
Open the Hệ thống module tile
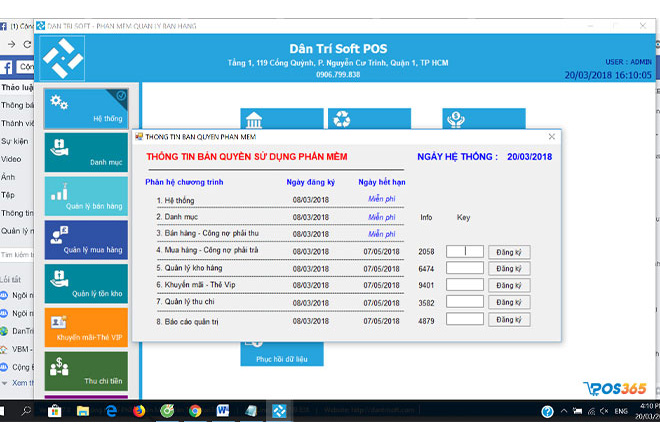[86, 109]
